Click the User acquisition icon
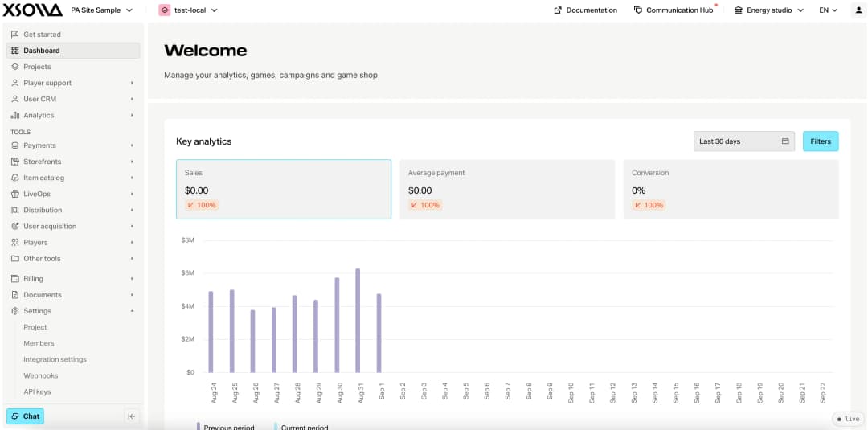Image resolution: width=868 pixels, height=430 pixels. (15, 227)
